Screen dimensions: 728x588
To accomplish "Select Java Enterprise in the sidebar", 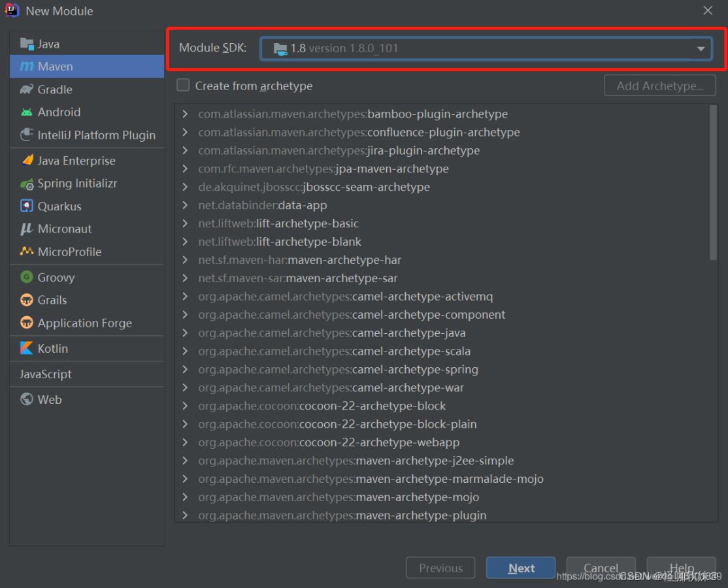I will (x=76, y=161).
